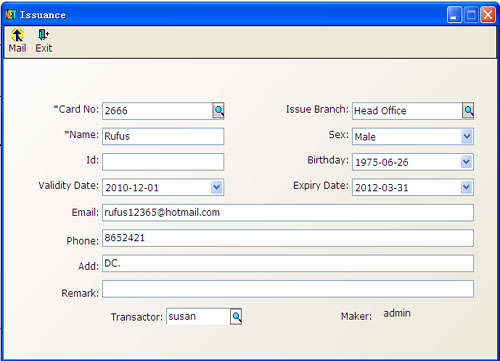
Task: Click the Issuance window title icon
Action: click(11, 15)
